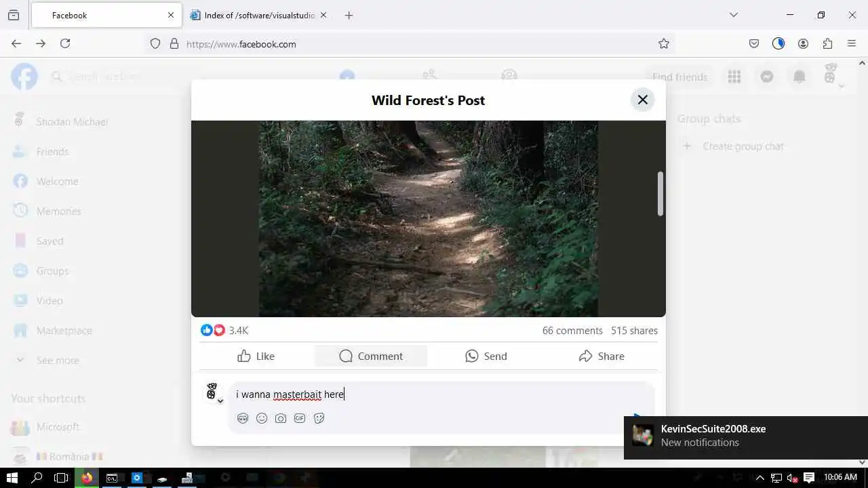Open the notifications bell

800,77
